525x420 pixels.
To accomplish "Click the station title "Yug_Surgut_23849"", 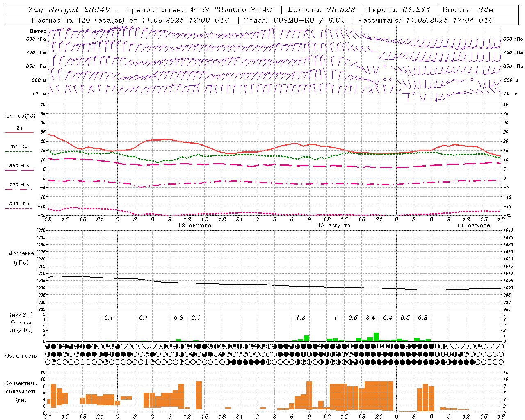I will pyautogui.click(x=69, y=10).
